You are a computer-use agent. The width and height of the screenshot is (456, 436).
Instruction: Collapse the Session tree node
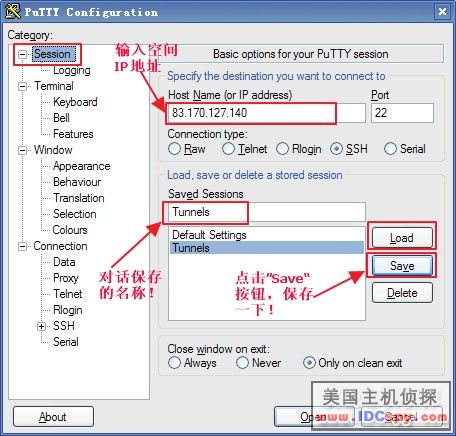pos(22,54)
